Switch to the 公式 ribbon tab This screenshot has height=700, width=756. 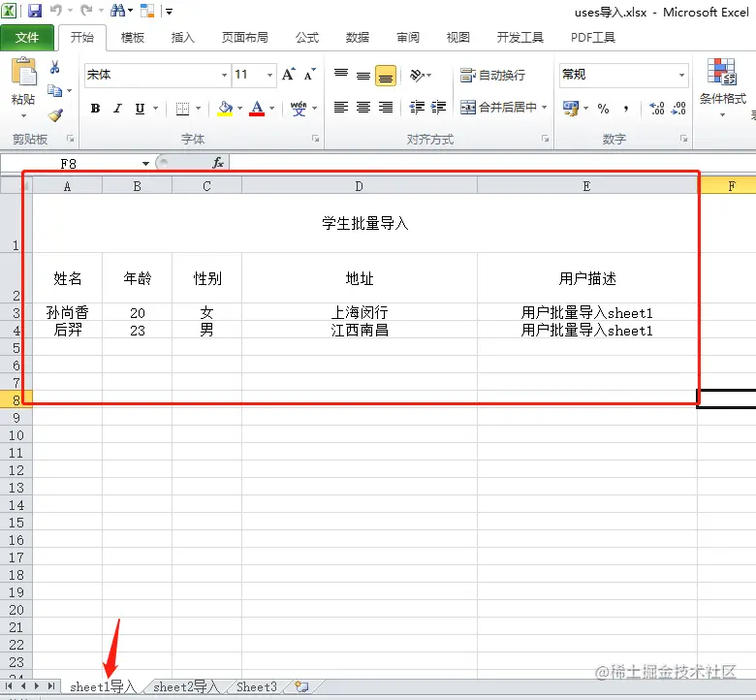pyautogui.click(x=307, y=38)
